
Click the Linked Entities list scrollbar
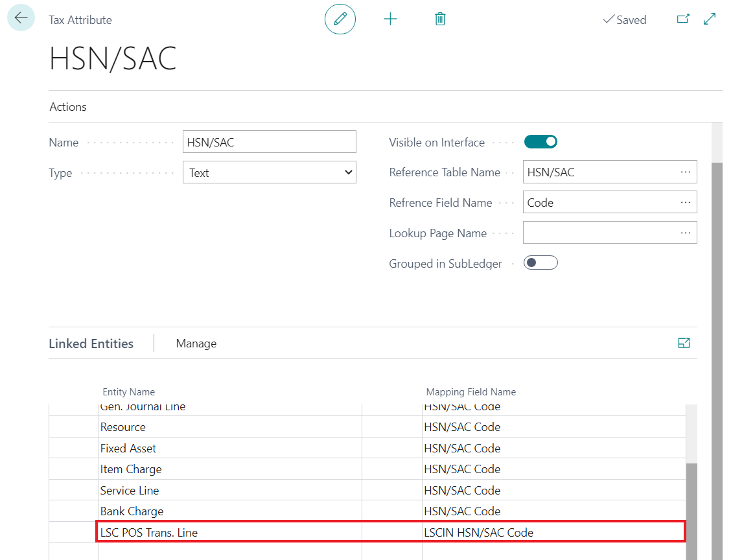pyautogui.click(x=691, y=506)
